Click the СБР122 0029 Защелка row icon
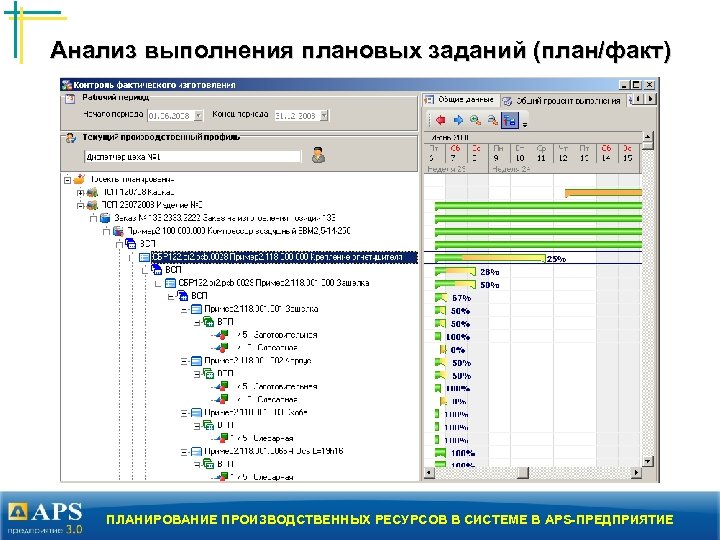 click(x=170, y=283)
